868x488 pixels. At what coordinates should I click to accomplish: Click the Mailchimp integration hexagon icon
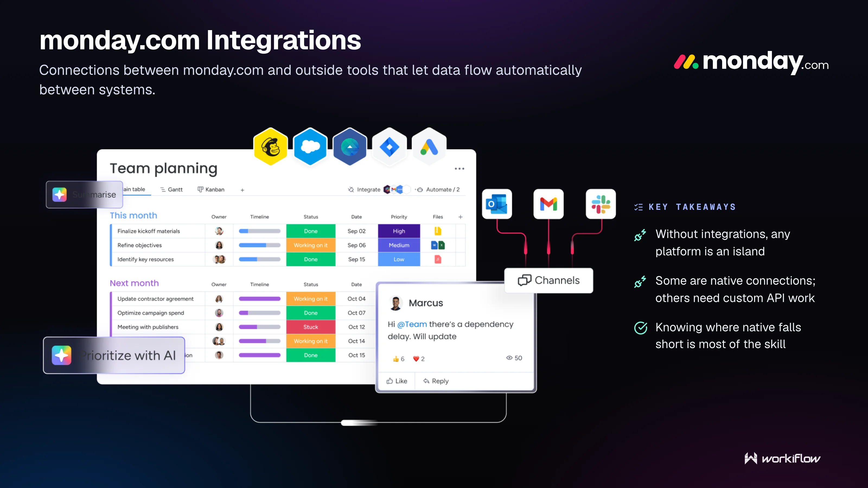pyautogui.click(x=271, y=147)
